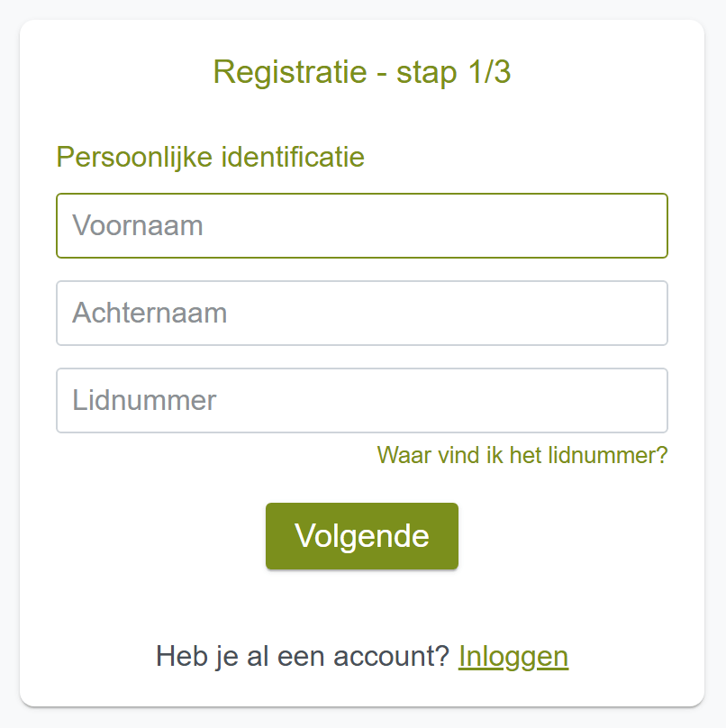The image size is (726, 728).
Task: Click the Achternaam input field
Action: tap(362, 313)
